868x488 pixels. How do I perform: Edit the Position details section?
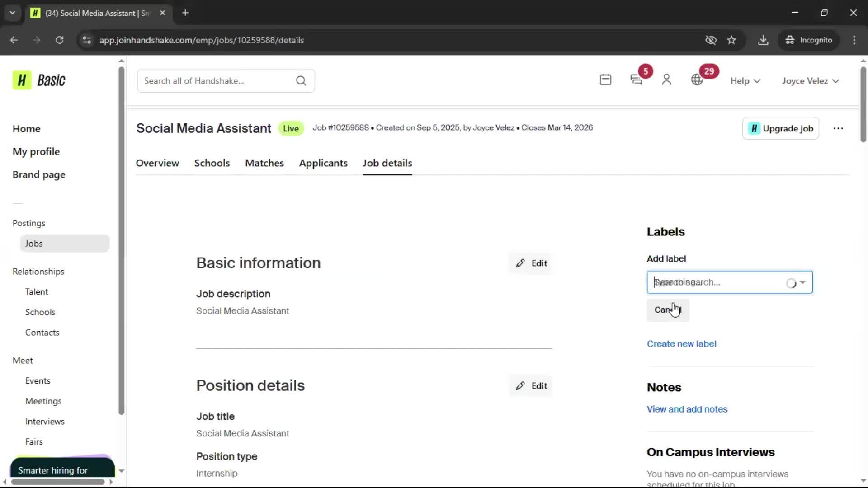coord(531,386)
